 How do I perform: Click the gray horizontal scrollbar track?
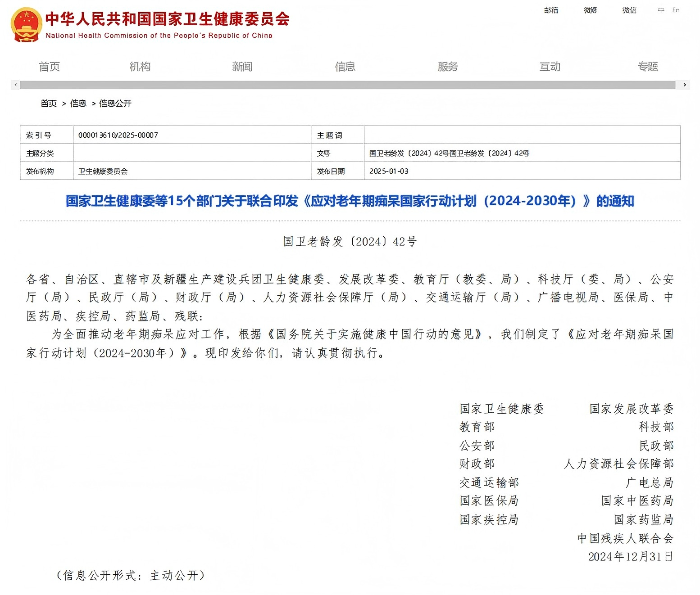347,85
